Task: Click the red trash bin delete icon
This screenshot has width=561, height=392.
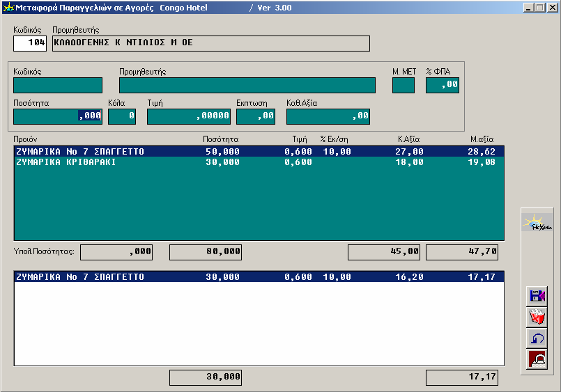Action: click(x=537, y=317)
